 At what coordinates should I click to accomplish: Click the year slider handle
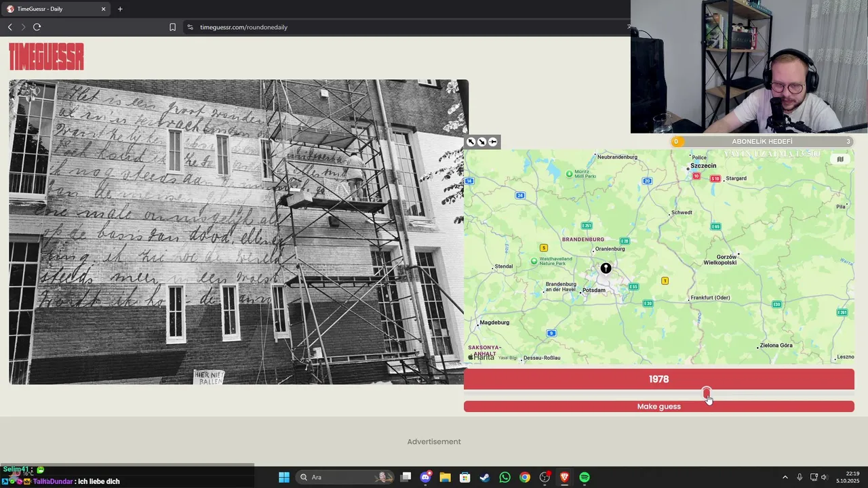(x=707, y=393)
